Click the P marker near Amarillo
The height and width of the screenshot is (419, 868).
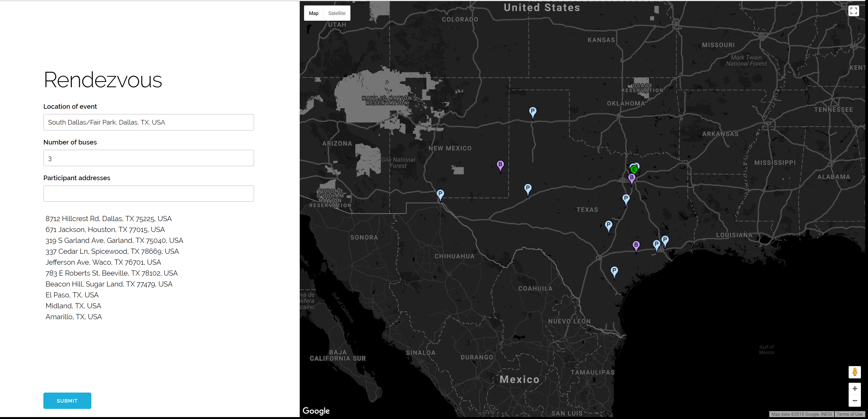[532, 111]
